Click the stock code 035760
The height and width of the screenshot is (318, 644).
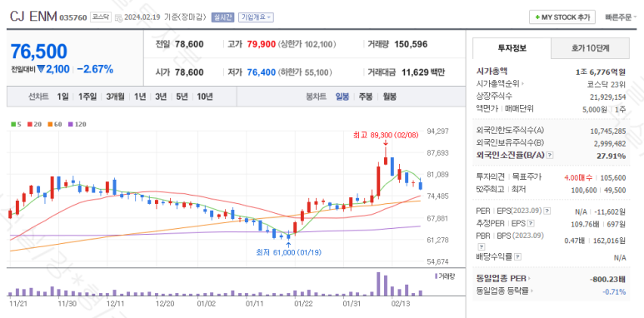(x=73, y=17)
